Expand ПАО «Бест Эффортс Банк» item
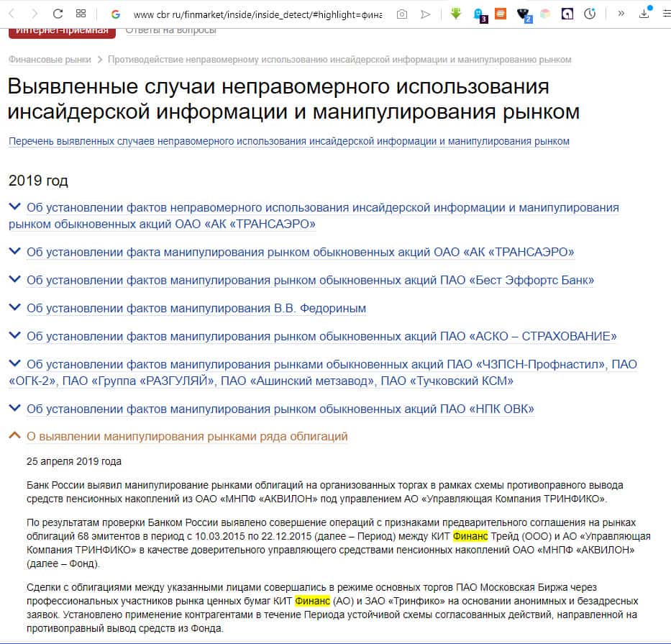 click(310, 280)
